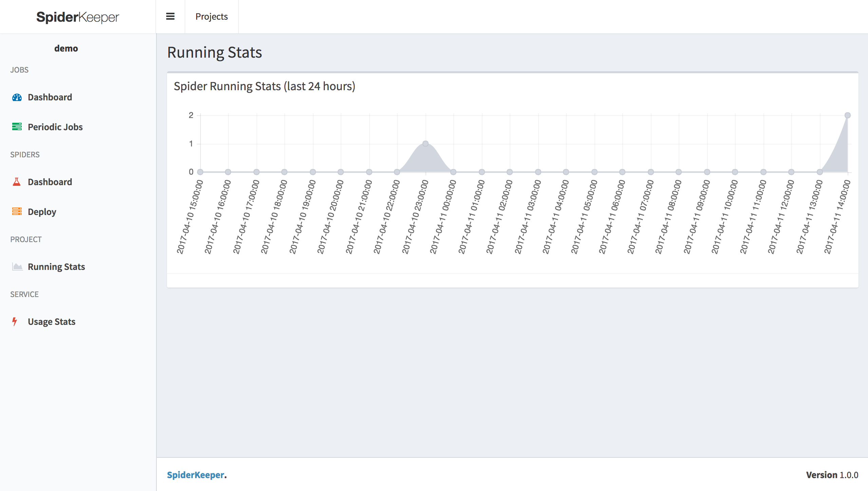Click the green Periodic Jobs icon
The height and width of the screenshot is (491, 868).
pos(17,127)
